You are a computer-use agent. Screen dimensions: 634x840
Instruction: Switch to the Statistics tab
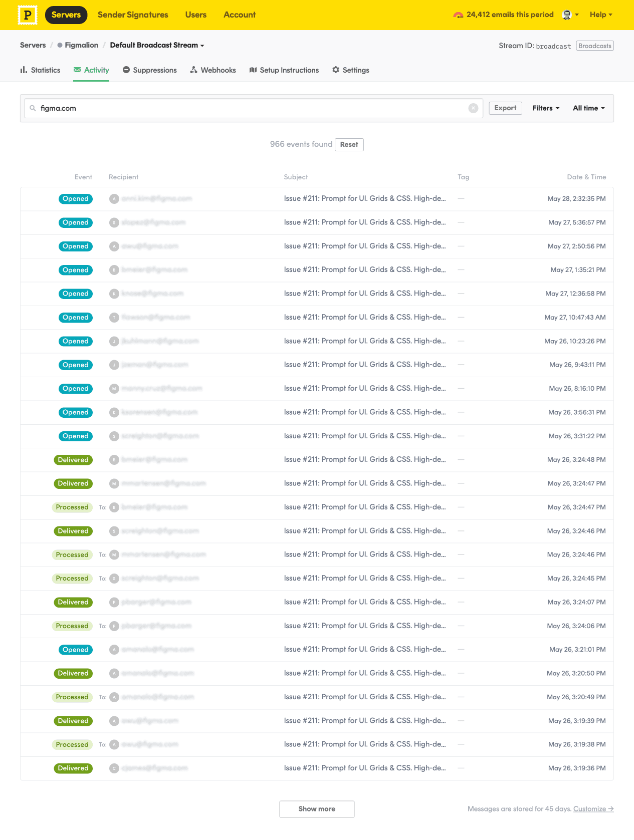tap(40, 70)
